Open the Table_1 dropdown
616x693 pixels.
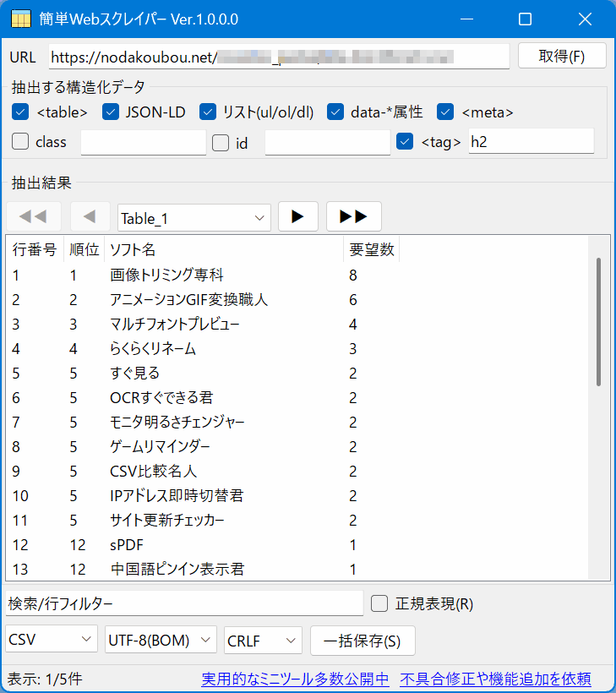pyautogui.click(x=194, y=218)
